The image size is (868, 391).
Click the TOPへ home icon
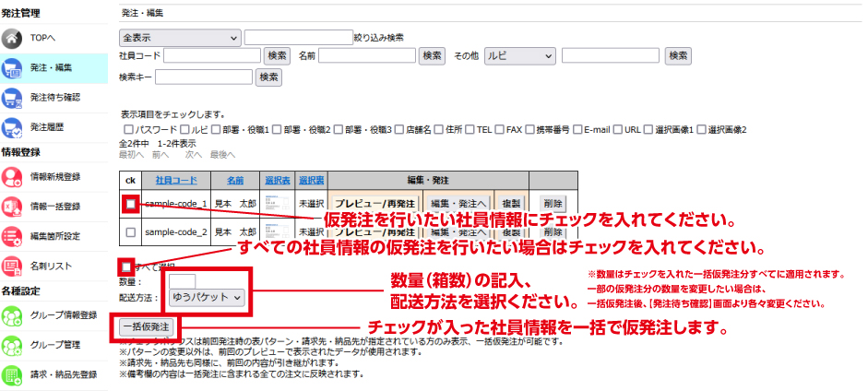pyautogui.click(x=13, y=38)
